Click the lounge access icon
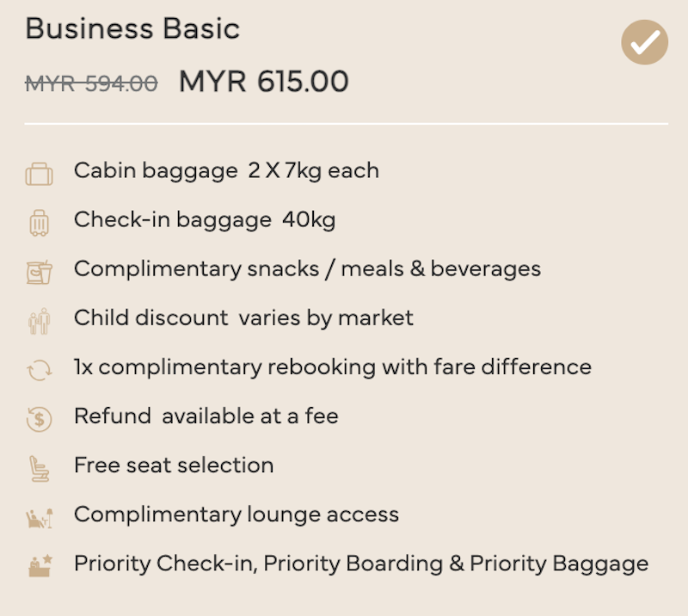The image size is (688, 616). point(39,518)
